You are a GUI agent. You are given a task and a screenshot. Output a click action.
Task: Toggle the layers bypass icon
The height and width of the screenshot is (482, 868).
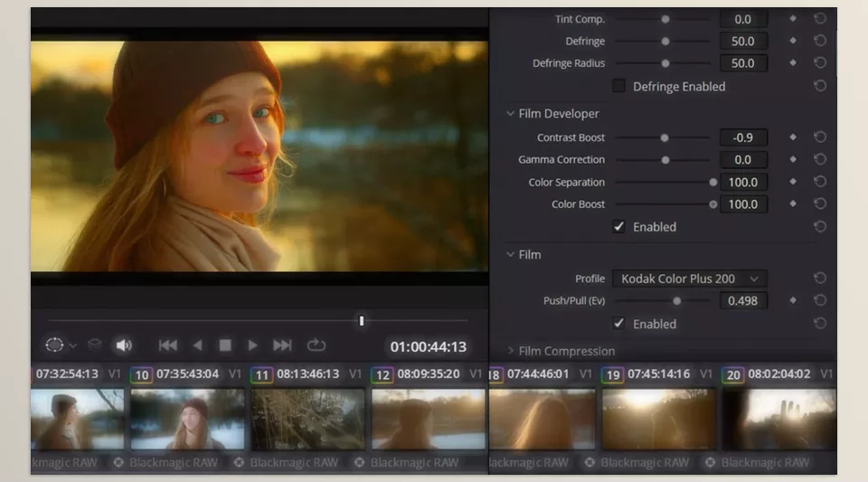(95, 345)
